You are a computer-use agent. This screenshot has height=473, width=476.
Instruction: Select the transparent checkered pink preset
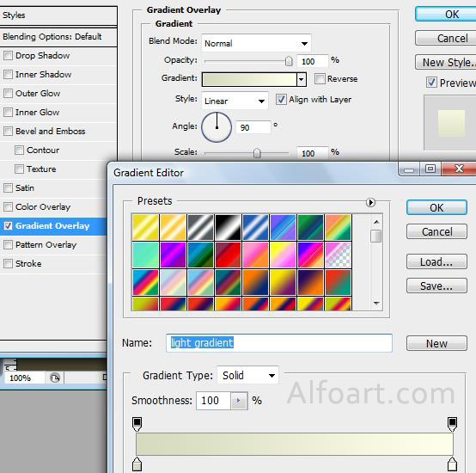pyautogui.click(x=338, y=255)
